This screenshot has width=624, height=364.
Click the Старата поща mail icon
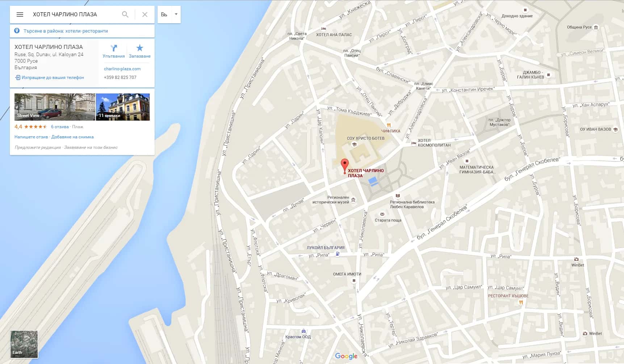coord(382,214)
